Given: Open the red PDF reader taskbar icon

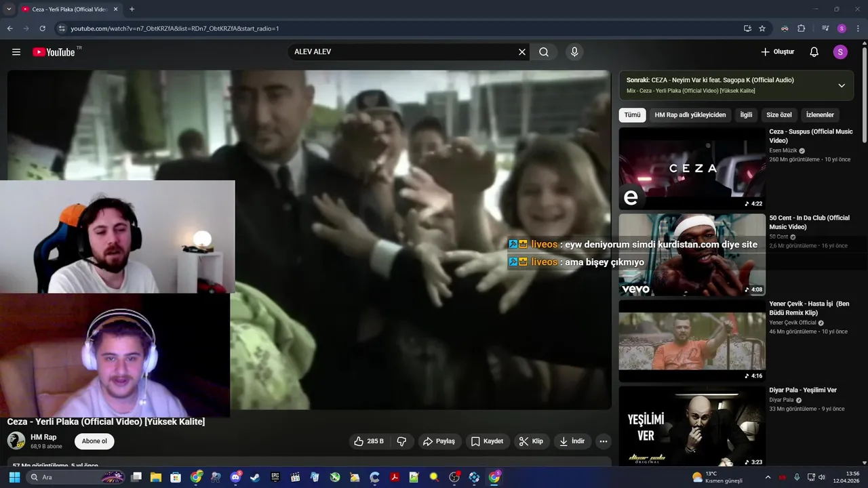Looking at the screenshot, I should [x=394, y=477].
